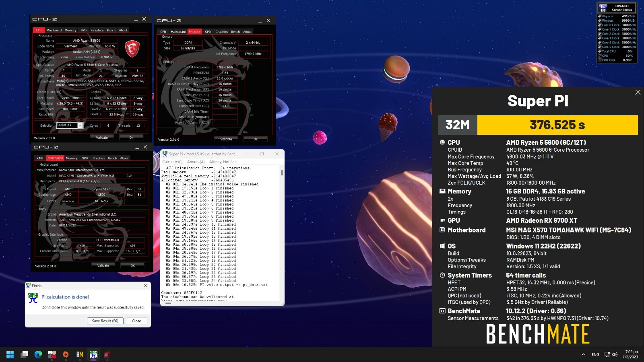Click the MSI dragon shield logo in CPU-Z
This screenshot has height=362, width=644.
[x=132, y=48]
